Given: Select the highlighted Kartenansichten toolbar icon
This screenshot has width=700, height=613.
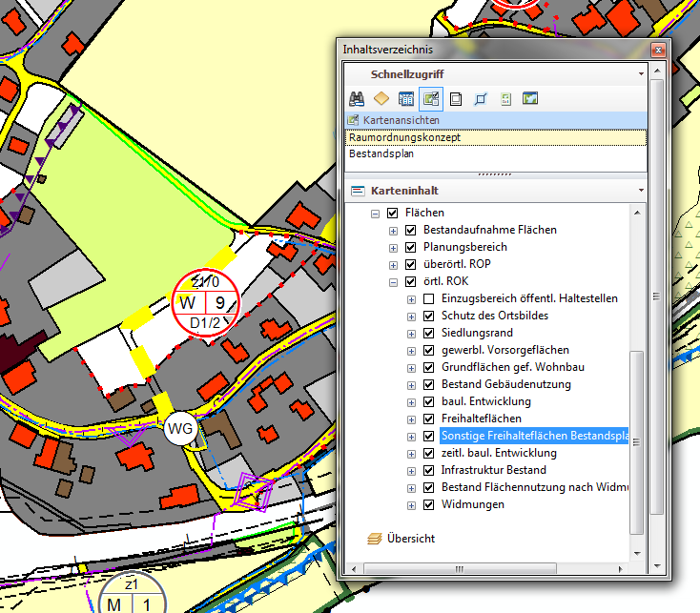Looking at the screenshot, I should point(430,98).
